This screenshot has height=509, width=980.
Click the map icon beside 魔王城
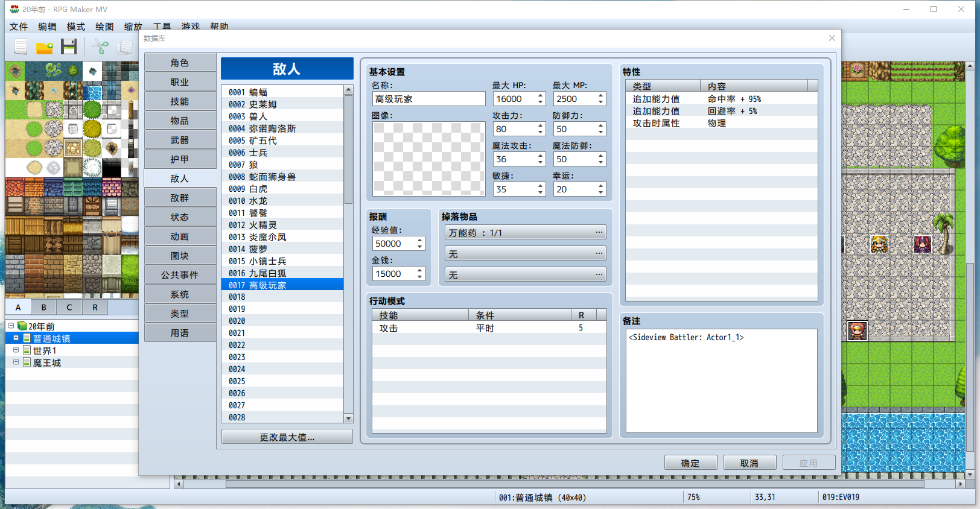coord(27,362)
